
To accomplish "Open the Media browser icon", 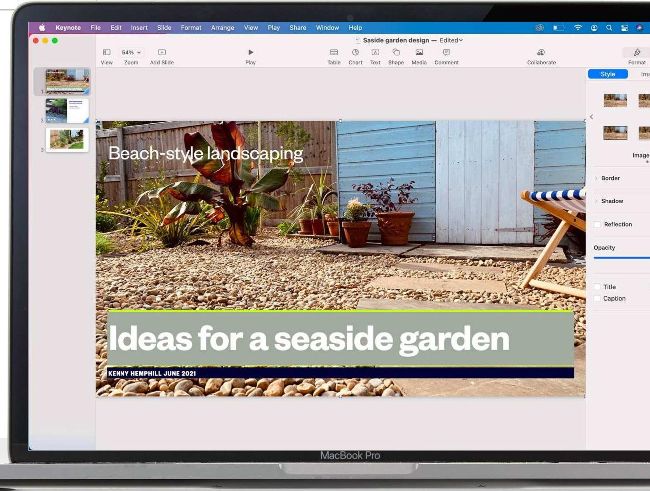I will [419, 52].
